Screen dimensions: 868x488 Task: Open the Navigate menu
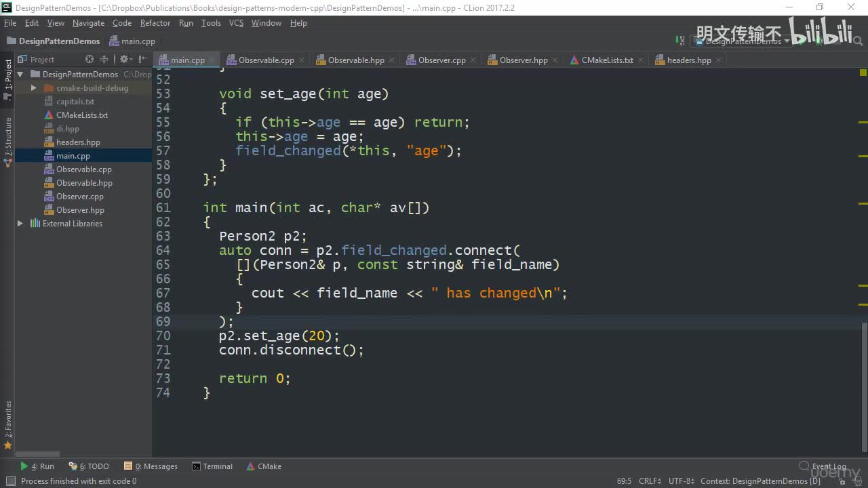(x=89, y=23)
